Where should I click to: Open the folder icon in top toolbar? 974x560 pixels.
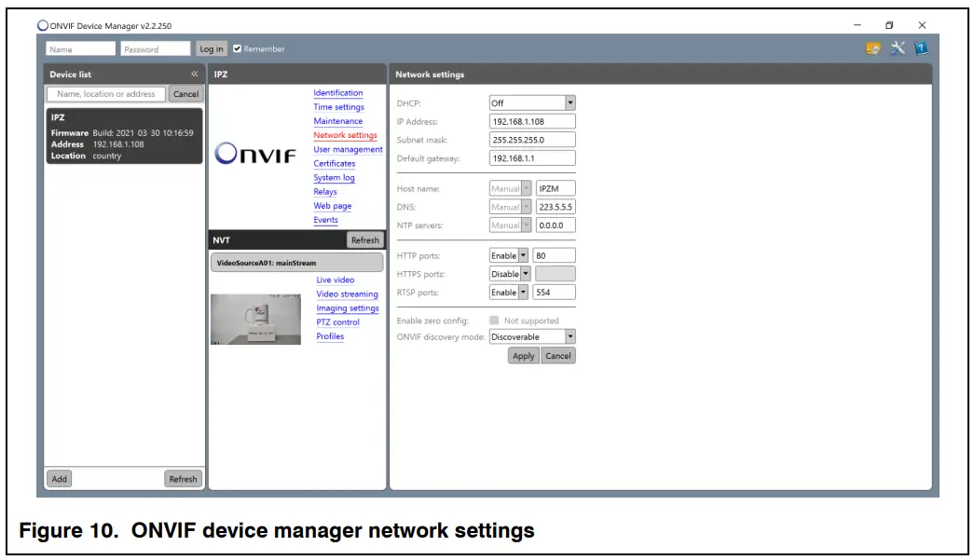point(873,48)
